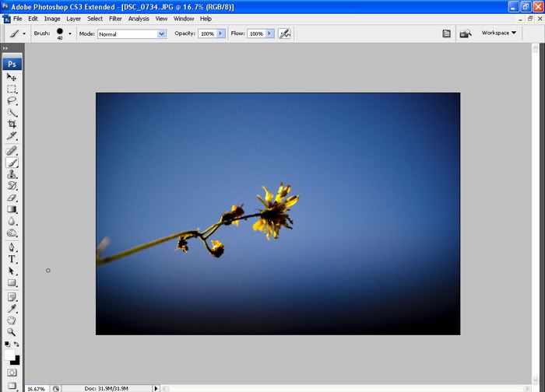The image size is (545, 392).
Task: Select the Healing Brush tool
Action: pyautogui.click(x=12, y=151)
